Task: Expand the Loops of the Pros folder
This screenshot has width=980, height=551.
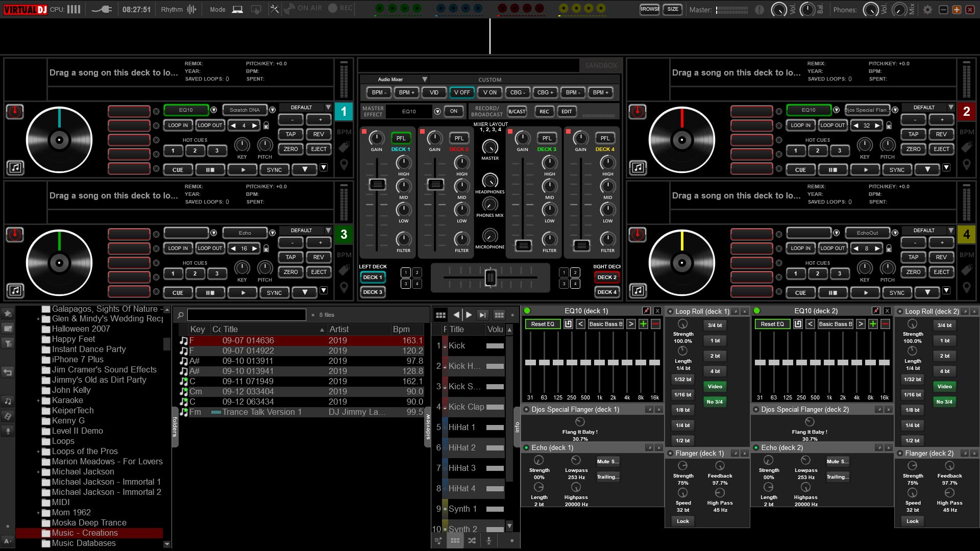Action: pyautogui.click(x=38, y=452)
